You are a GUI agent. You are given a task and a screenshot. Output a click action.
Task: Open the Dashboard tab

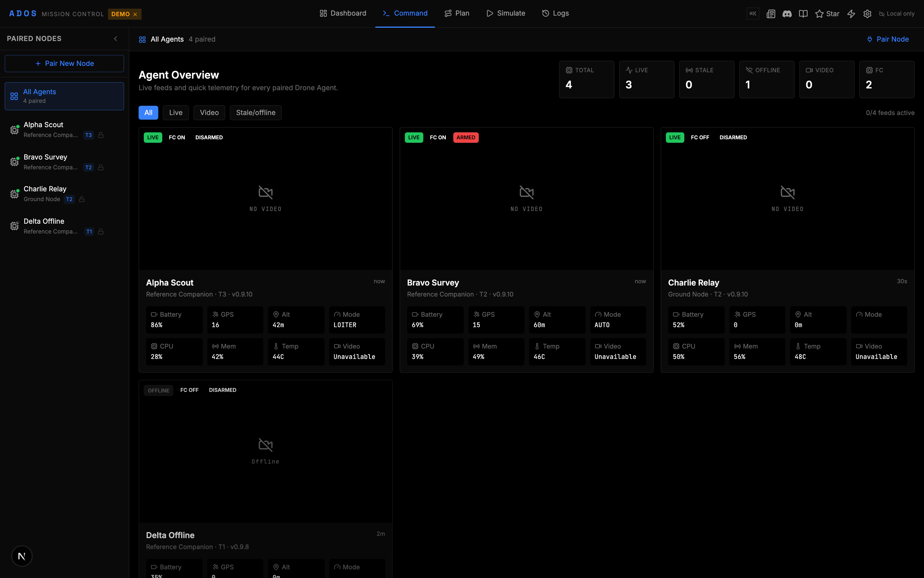[343, 13]
